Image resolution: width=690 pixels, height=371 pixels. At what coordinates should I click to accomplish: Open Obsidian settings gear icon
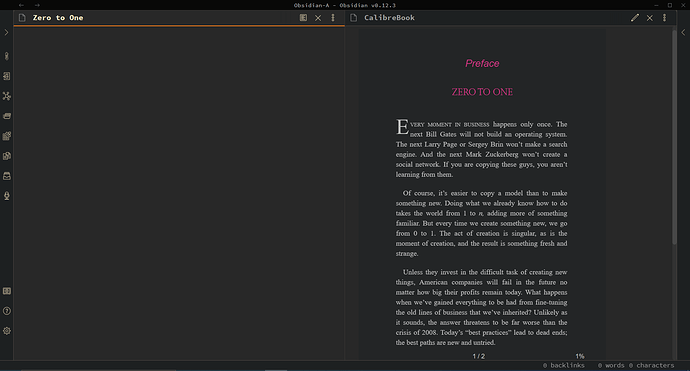[x=7, y=331]
